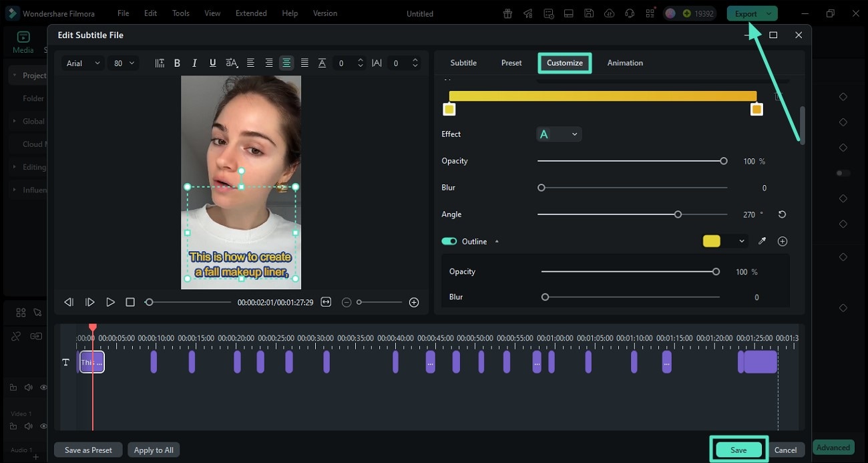Viewport: 868px width, 463px height.
Task: Apply bold formatting to subtitle text
Action: click(177, 63)
